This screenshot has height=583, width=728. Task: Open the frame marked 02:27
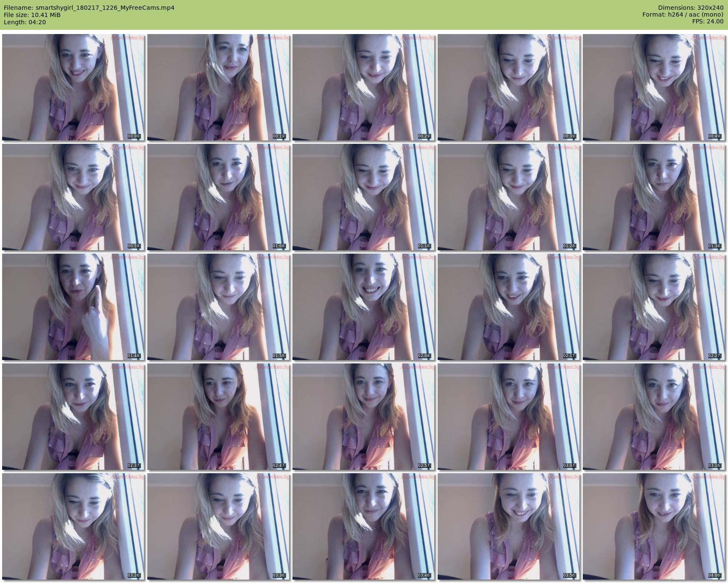(x=654, y=307)
